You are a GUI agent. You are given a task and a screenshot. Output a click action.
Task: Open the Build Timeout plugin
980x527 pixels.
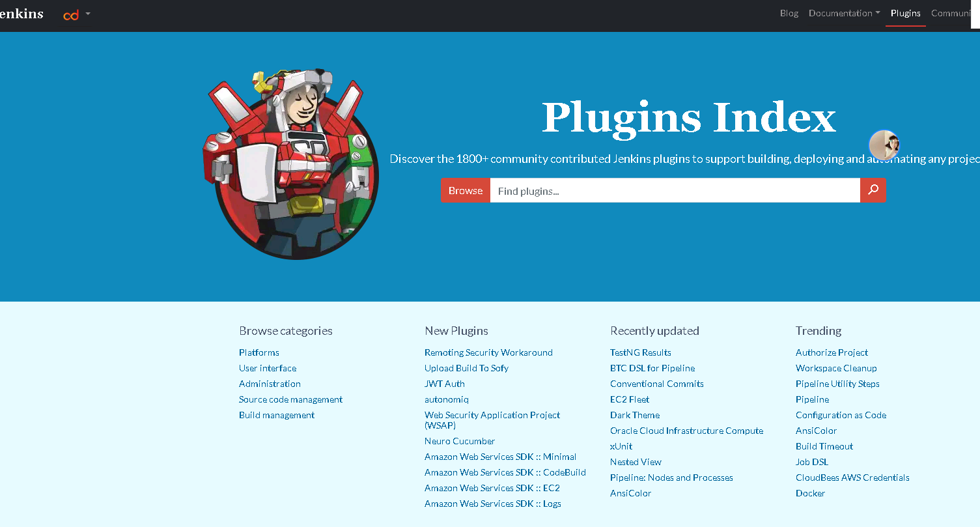(824, 446)
